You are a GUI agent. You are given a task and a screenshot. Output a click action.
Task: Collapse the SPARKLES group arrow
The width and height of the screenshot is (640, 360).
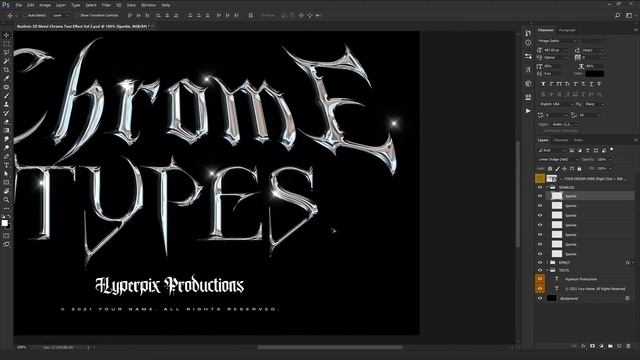point(548,187)
